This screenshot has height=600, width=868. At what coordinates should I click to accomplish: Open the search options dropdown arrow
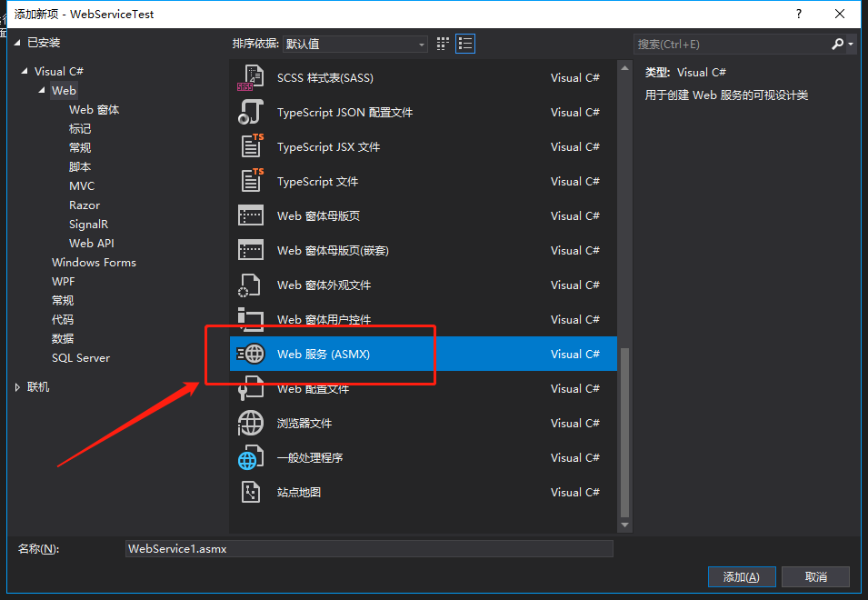click(851, 44)
